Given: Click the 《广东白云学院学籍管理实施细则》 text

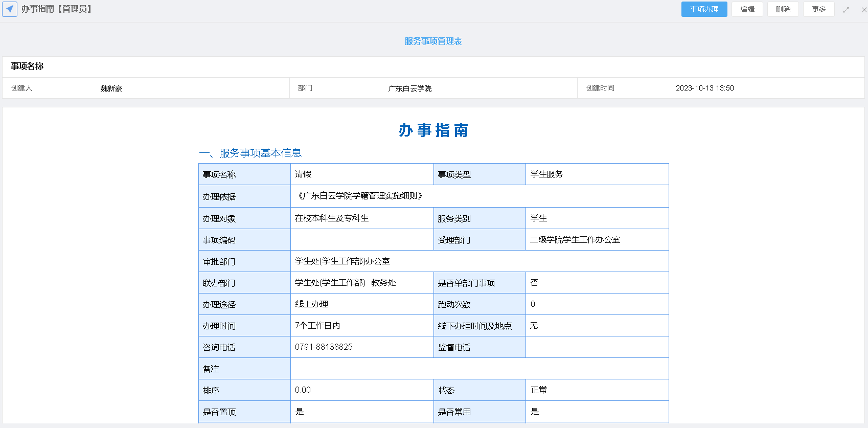Looking at the screenshot, I should click(x=360, y=196).
